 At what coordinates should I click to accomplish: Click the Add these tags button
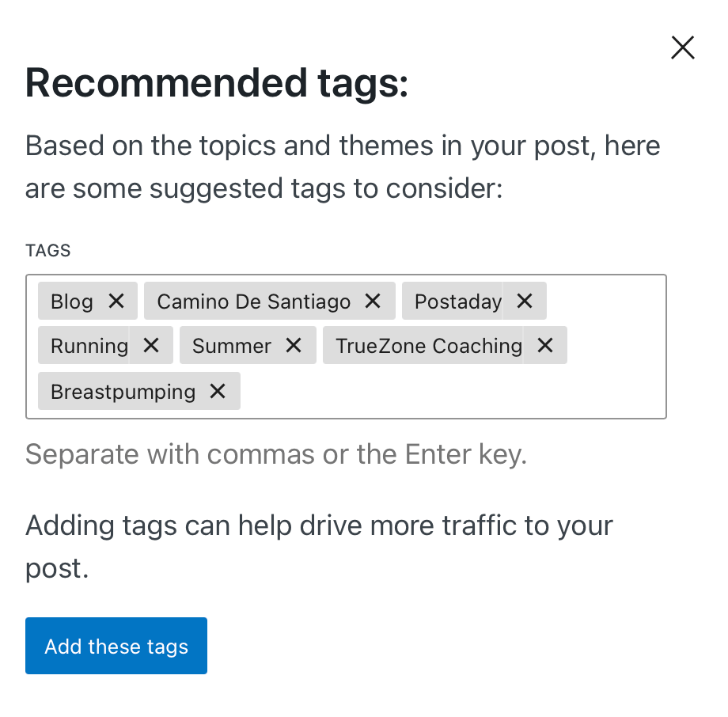coord(116,646)
